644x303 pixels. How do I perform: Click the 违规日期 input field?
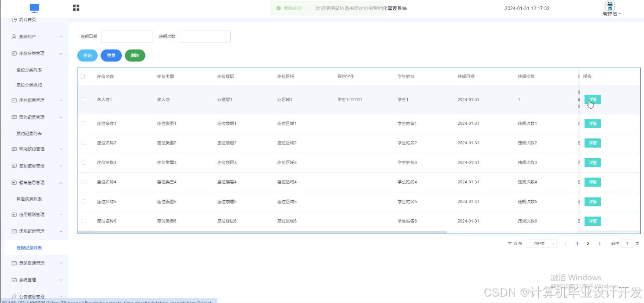click(x=126, y=37)
